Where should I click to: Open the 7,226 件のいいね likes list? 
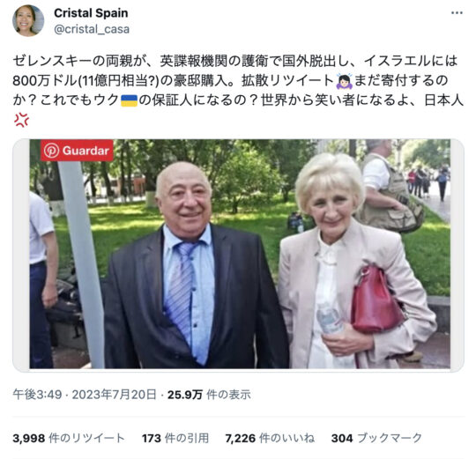coord(270,438)
